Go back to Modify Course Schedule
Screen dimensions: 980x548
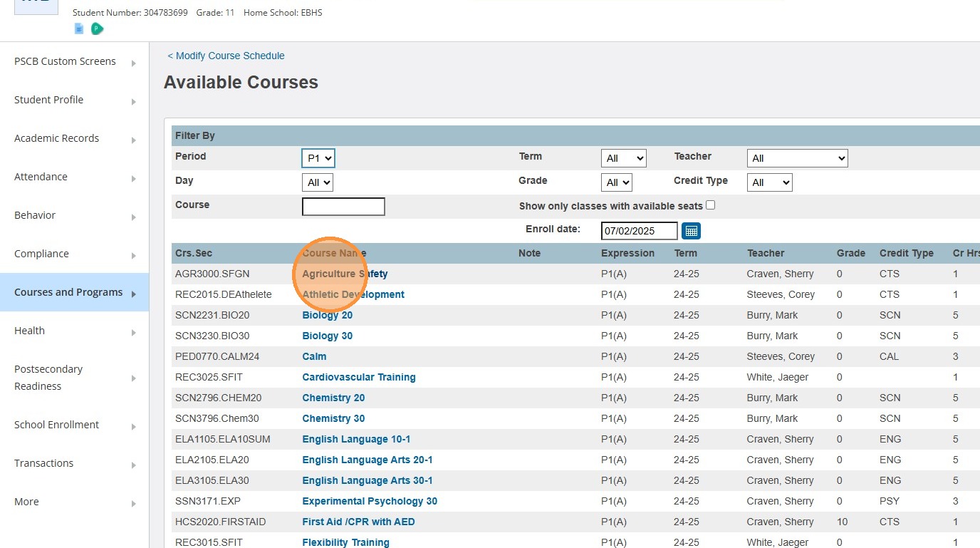[x=226, y=56]
